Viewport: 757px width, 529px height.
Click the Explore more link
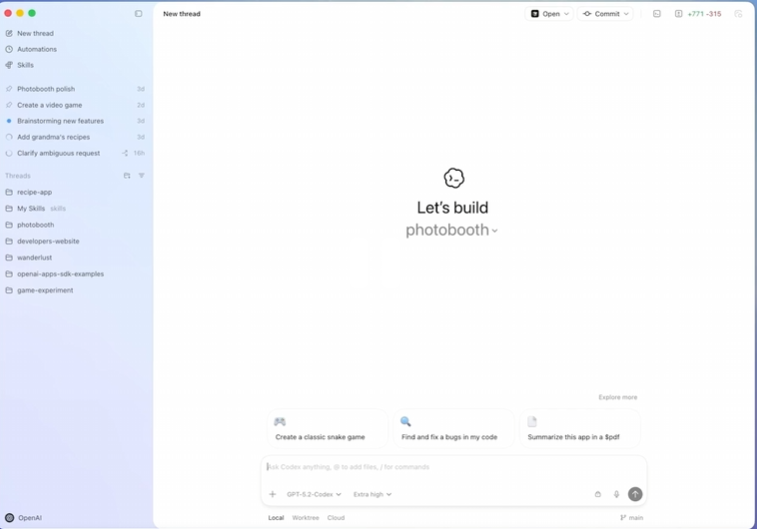pyautogui.click(x=618, y=397)
